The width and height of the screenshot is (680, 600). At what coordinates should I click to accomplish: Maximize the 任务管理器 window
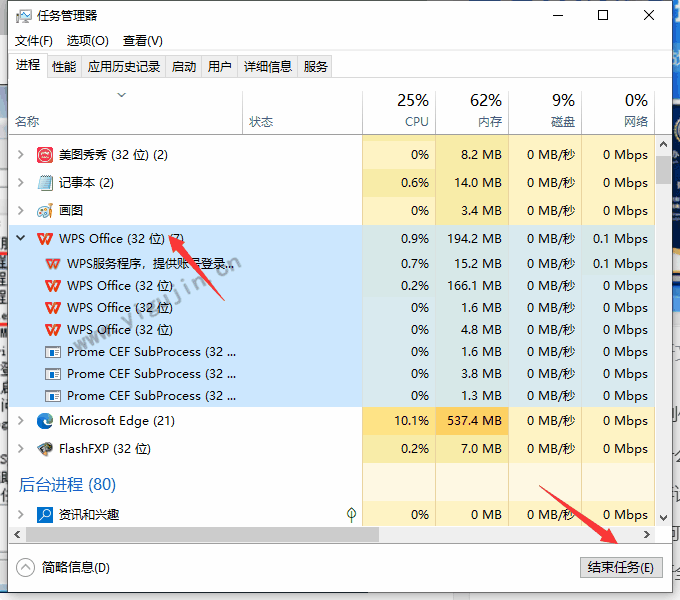[x=603, y=16]
